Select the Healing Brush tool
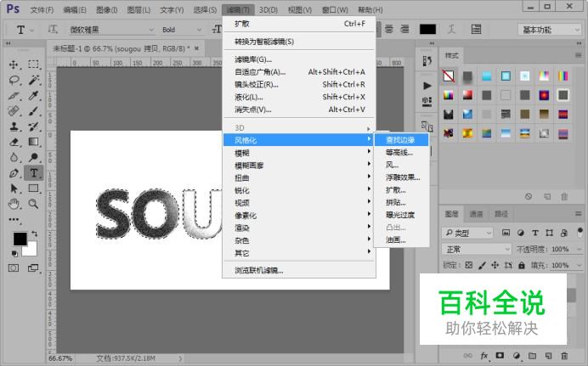 14,111
